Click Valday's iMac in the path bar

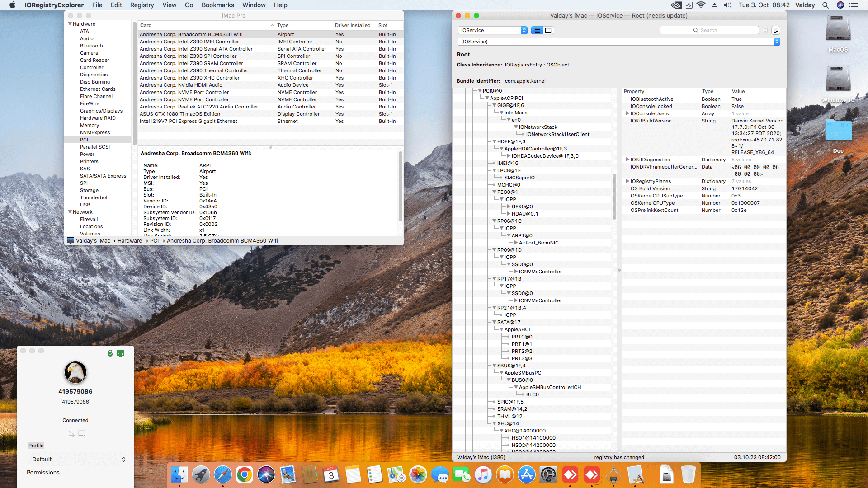(93, 241)
